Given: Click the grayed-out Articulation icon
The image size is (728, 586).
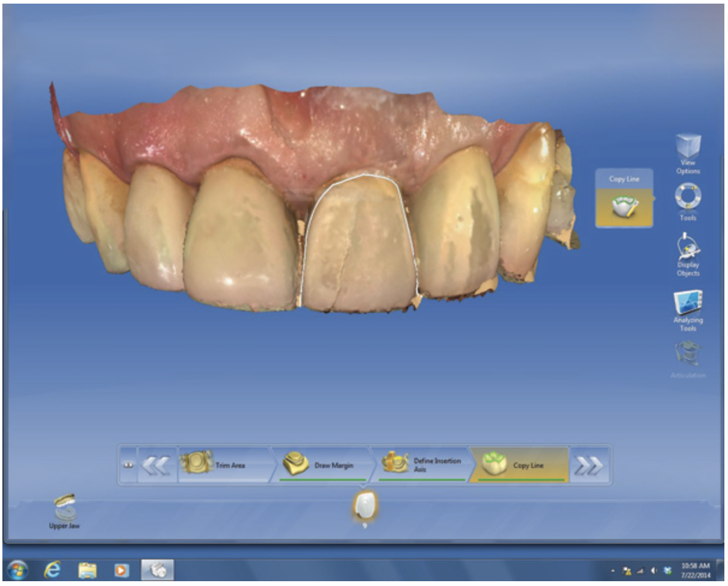Looking at the screenshot, I should coord(688,358).
